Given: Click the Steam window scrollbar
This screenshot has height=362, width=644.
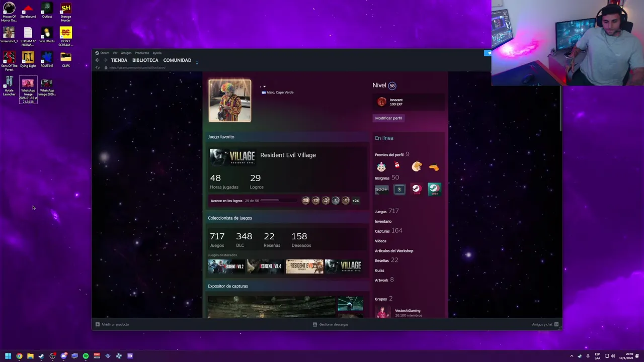Looking at the screenshot, I should coord(560,108).
